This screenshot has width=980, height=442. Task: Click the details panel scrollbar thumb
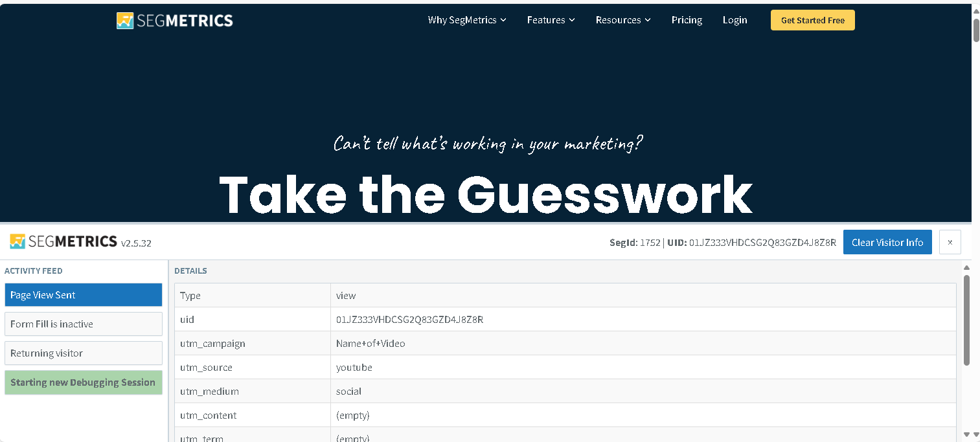966,320
